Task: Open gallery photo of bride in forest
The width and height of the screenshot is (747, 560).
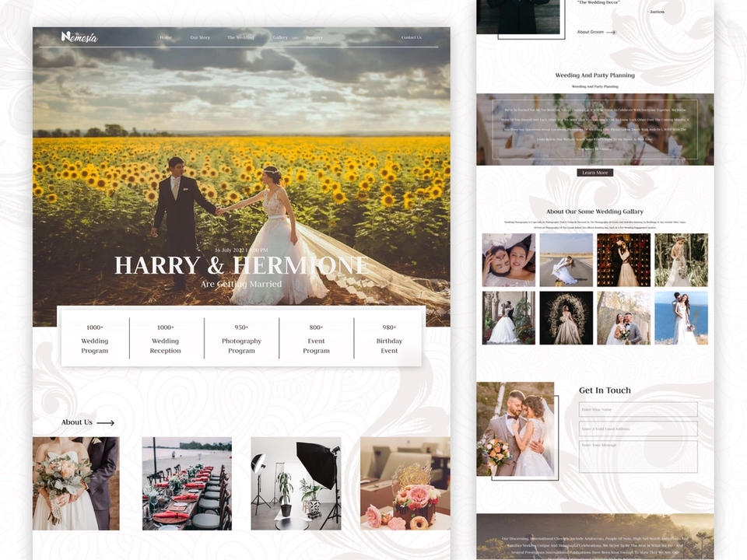Action: coord(682,260)
